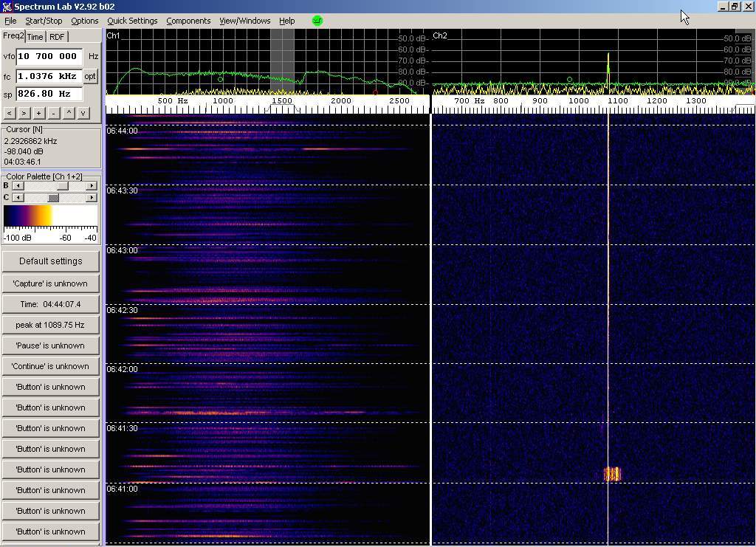Open the View/Windows menu
756x547 pixels.
pyautogui.click(x=244, y=21)
